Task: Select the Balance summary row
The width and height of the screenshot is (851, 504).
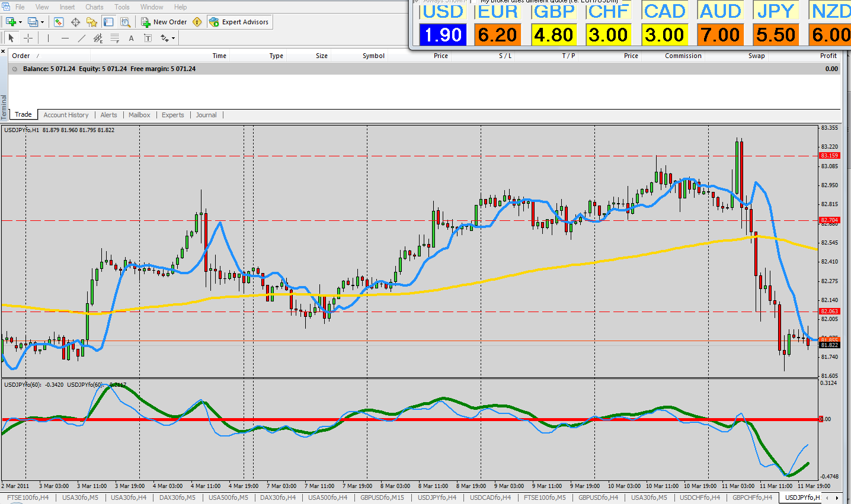Action: coord(425,69)
